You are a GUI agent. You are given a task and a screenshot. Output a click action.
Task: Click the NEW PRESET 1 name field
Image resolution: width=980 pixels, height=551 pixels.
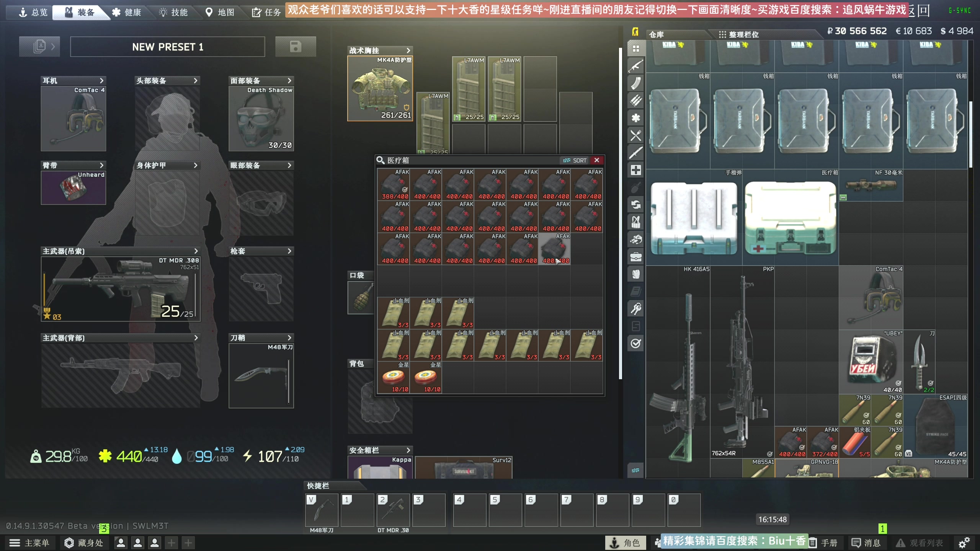pyautogui.click(x=168, y=47)
